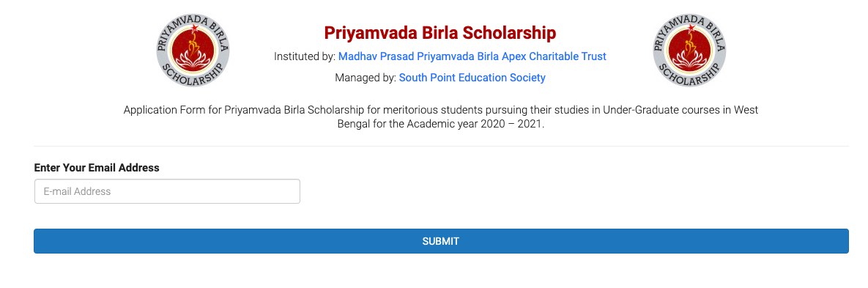
Task: Submit the email form with SUBMIT button
Action: [x=441, y=242]
